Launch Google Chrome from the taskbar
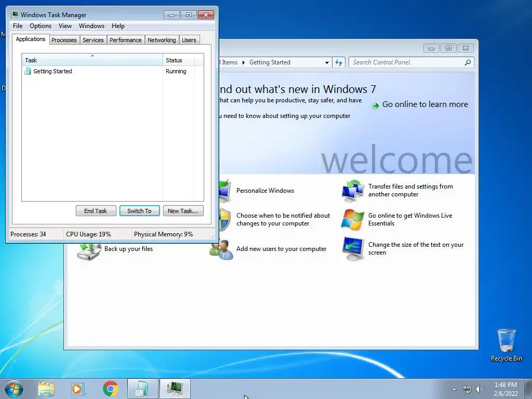Screen dimensions: 532x399 (111, 389)
